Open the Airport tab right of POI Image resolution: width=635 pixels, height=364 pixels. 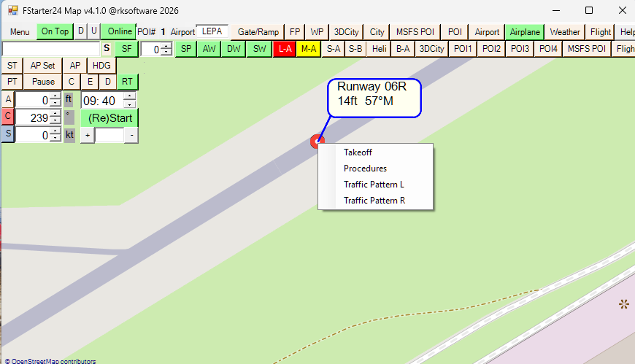tap(487, 32)
